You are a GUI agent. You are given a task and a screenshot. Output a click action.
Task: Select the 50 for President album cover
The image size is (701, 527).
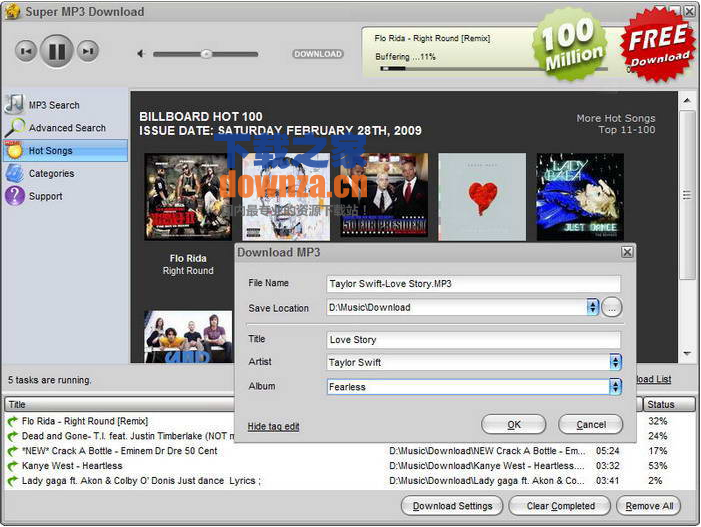(384, 195)
